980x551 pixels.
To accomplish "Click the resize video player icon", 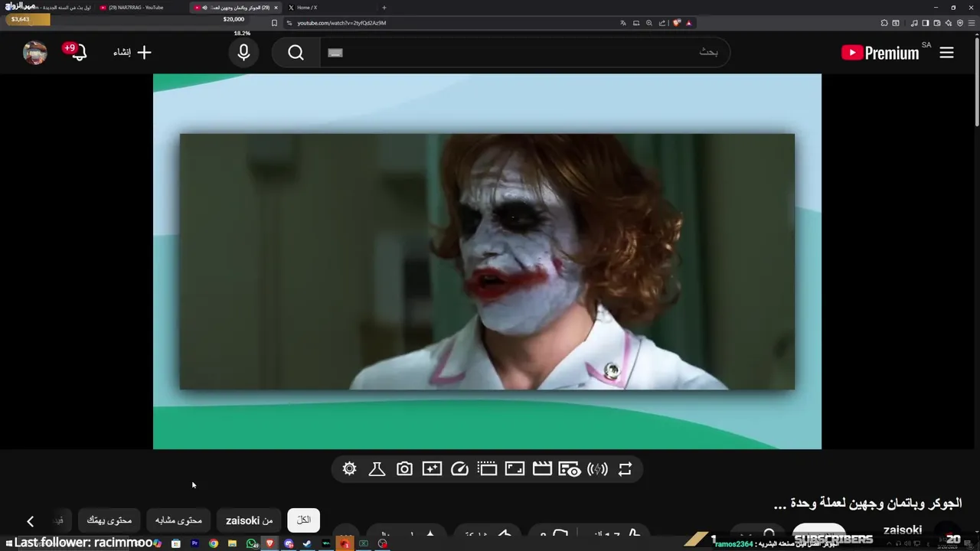I will point(514,469).
